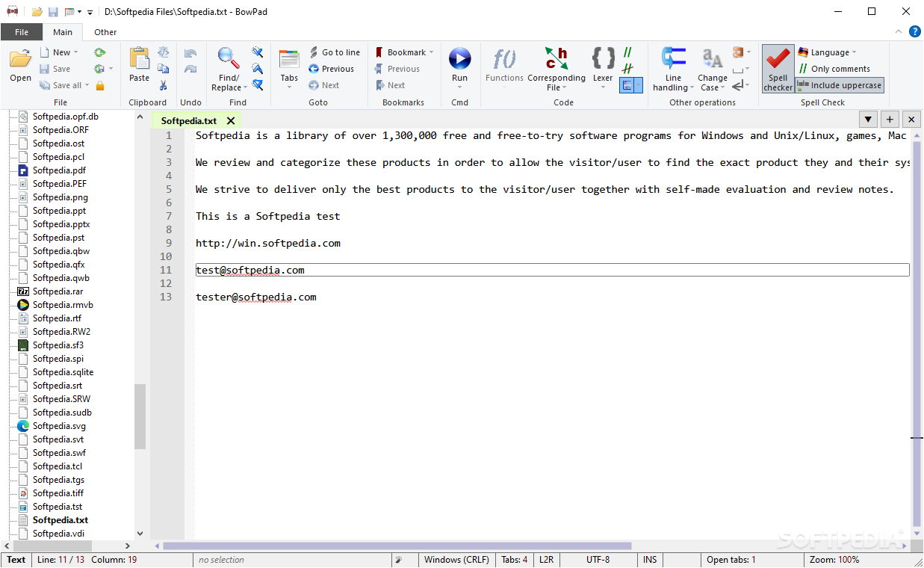Open the tab list dropdown arrow beside the plus button

[868, 120]
